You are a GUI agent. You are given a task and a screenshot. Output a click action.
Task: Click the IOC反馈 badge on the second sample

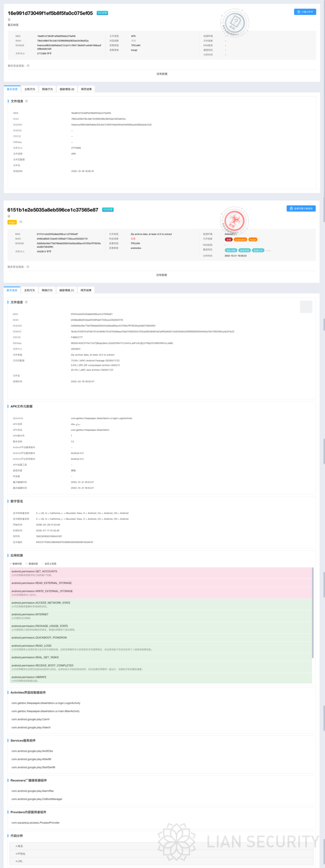[108, 210]
